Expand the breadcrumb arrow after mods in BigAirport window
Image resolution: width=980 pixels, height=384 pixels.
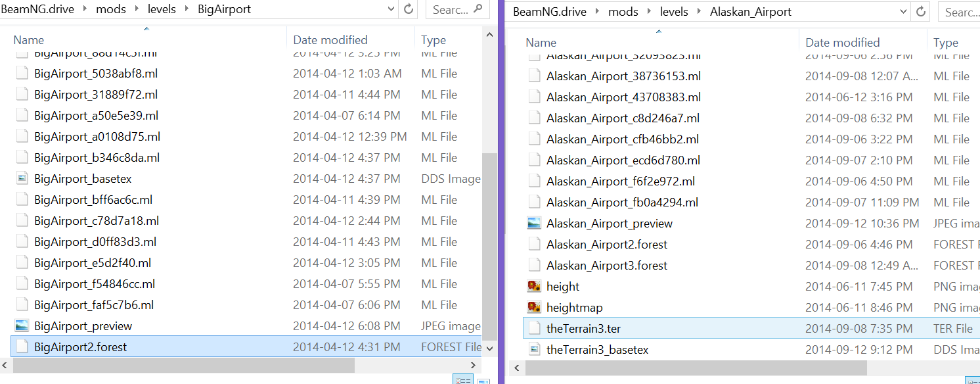[137, 10]
